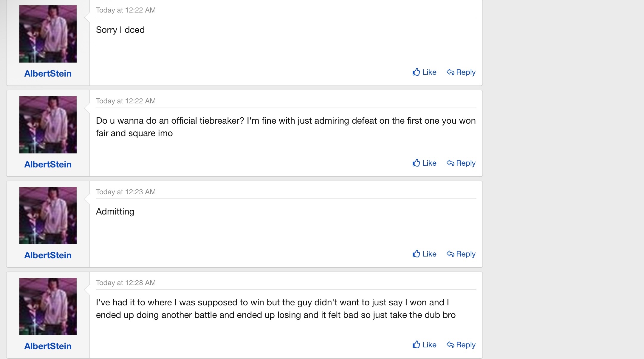Click the timestamp above the "Sorry I dced" message
Screen dimensions: 644x359
(x=126, y=10)
